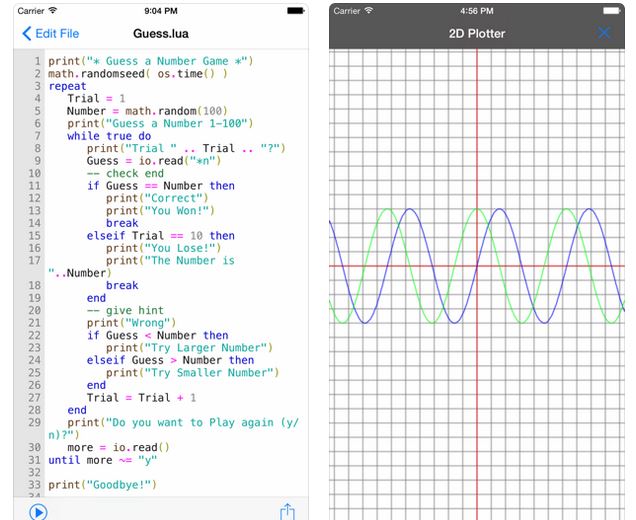This screenshot has width=636, height=520.
Task: Tap the 9:04 PM clock
Action: [161, 11]
